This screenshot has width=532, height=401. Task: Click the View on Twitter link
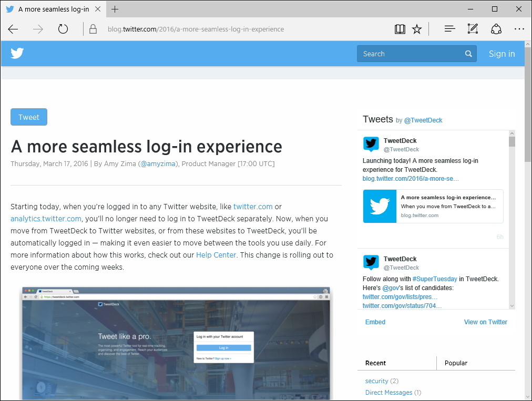pyautogui.click(x=485, y=322)
